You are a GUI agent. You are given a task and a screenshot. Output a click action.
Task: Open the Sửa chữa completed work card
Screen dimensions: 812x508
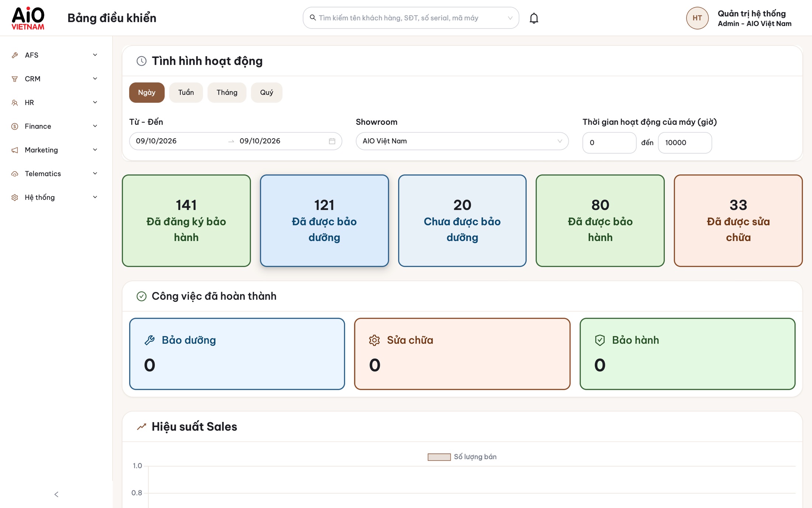[x=462, y=354]
